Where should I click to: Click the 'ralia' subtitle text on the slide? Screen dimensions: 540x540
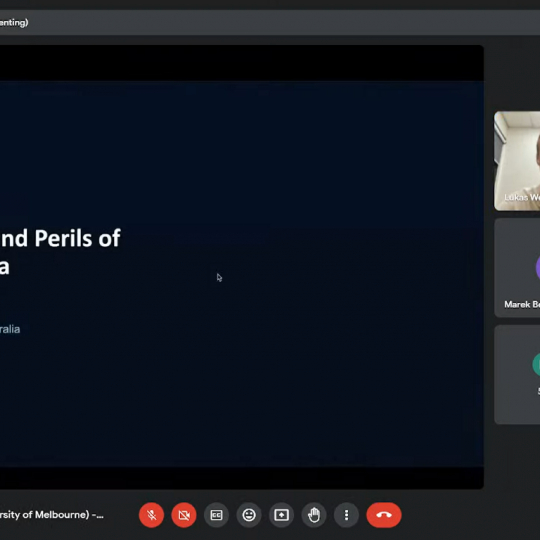tap(10, 329)
